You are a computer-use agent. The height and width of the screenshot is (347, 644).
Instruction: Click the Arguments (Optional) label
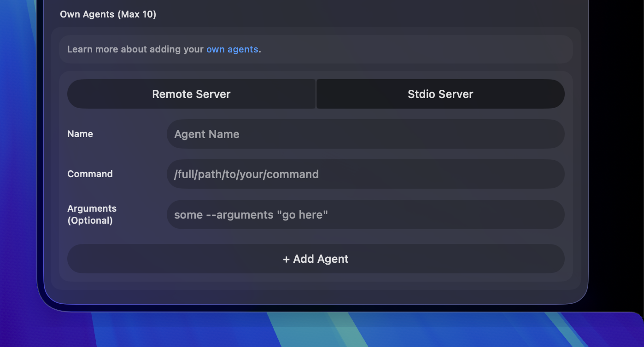pos(92,214)
